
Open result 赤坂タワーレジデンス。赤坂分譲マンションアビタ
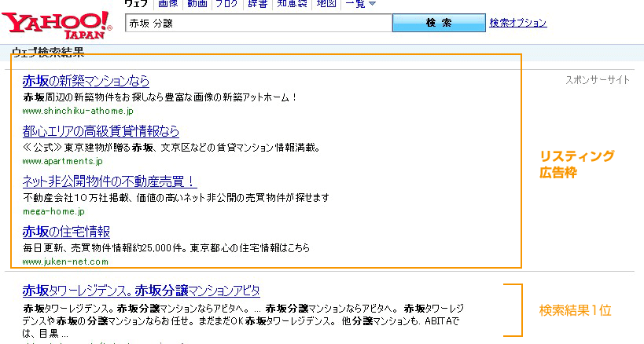coord(142,291)
